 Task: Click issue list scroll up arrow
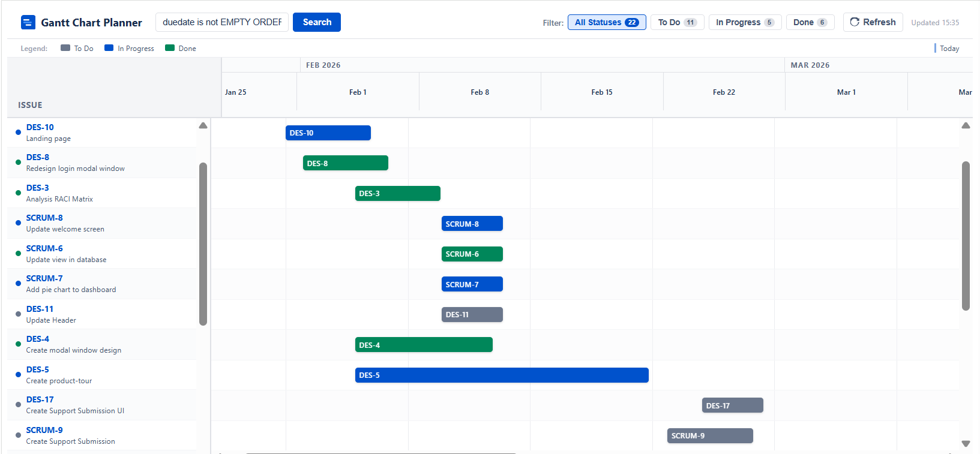click(203, 125)
